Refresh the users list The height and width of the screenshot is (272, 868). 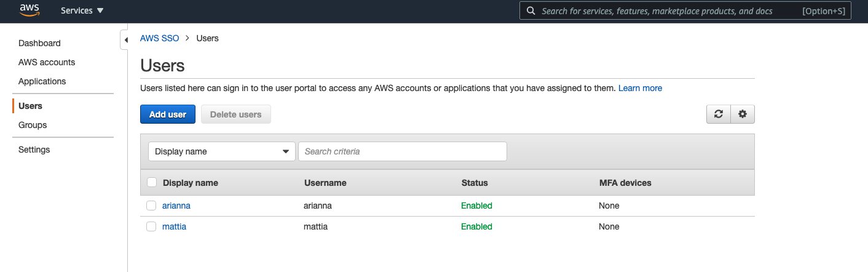718,114
